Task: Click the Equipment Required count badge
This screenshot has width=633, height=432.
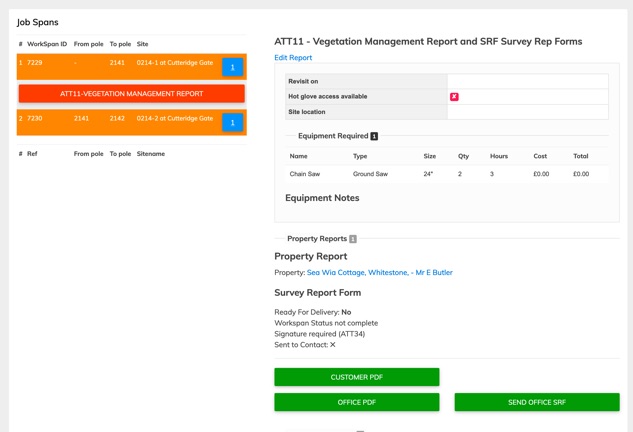Action: (374, 136)
